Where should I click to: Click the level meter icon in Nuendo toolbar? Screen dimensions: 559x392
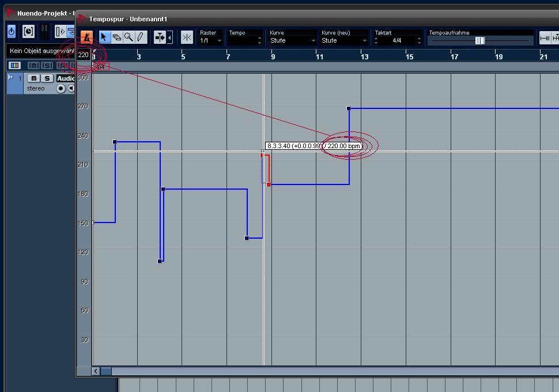(x=44, y=31)
